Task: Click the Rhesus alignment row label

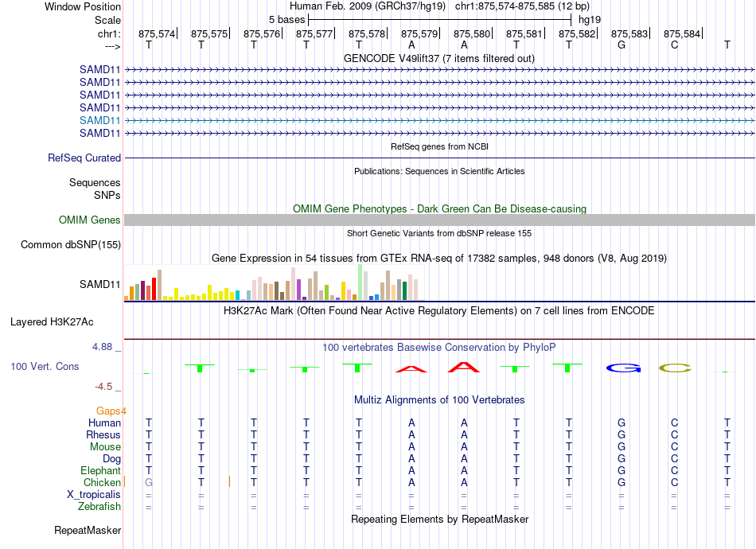Action: (x=103, y=435)
